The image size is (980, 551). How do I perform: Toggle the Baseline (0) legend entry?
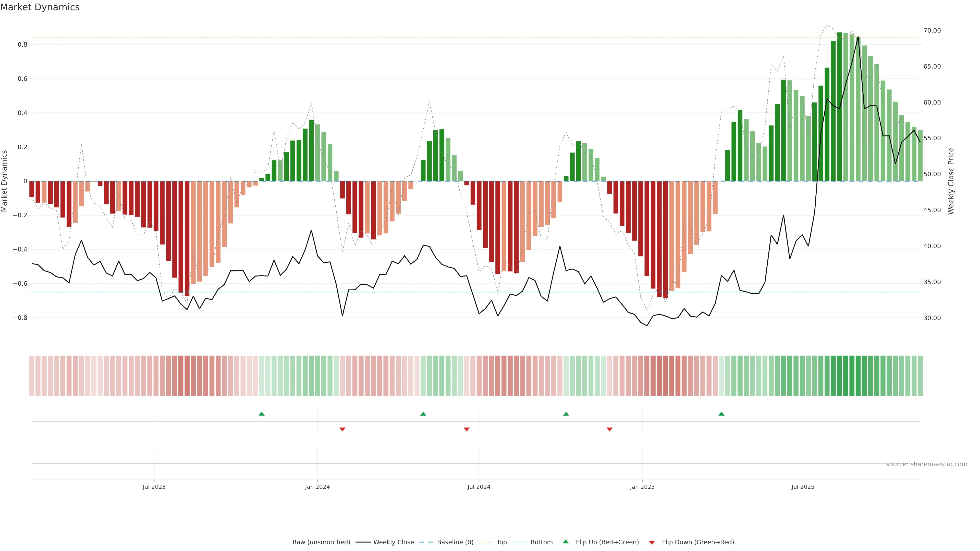pos(455,542)
